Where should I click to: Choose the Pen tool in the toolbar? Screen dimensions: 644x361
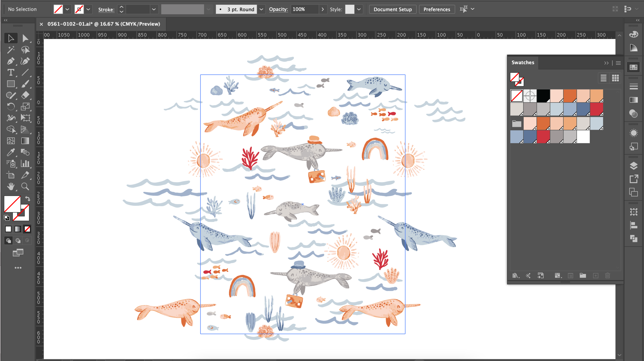click(x=11, y=61)
